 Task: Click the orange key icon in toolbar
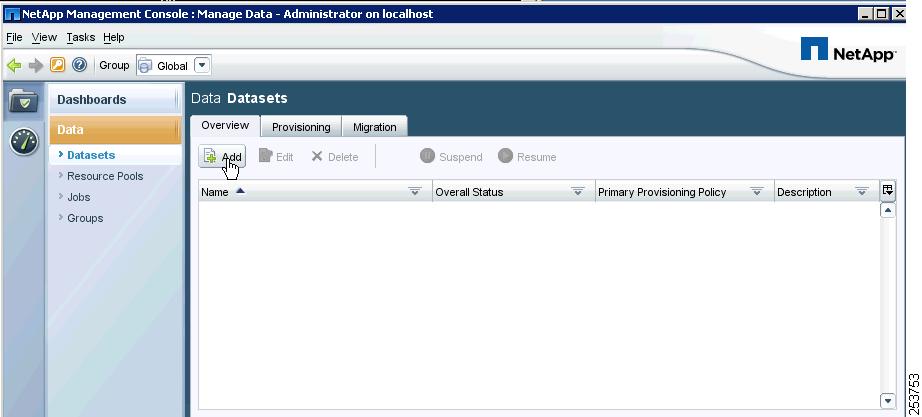(x=57, y=65)
